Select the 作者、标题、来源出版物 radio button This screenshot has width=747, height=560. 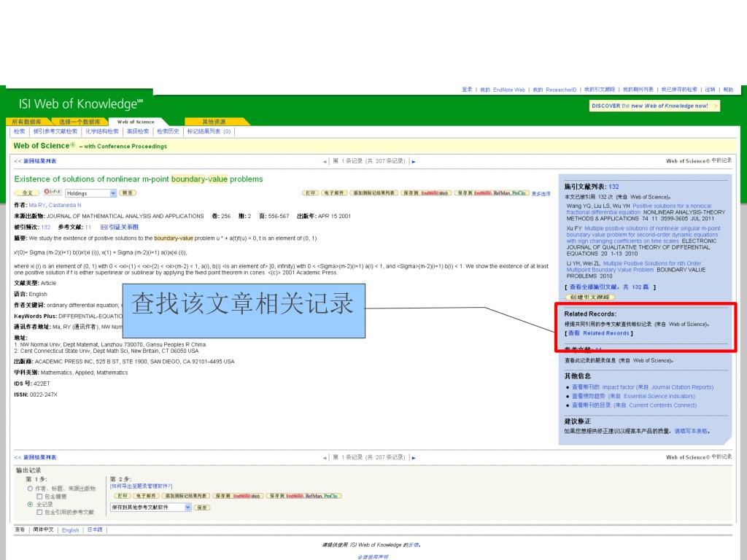[29, 489]
